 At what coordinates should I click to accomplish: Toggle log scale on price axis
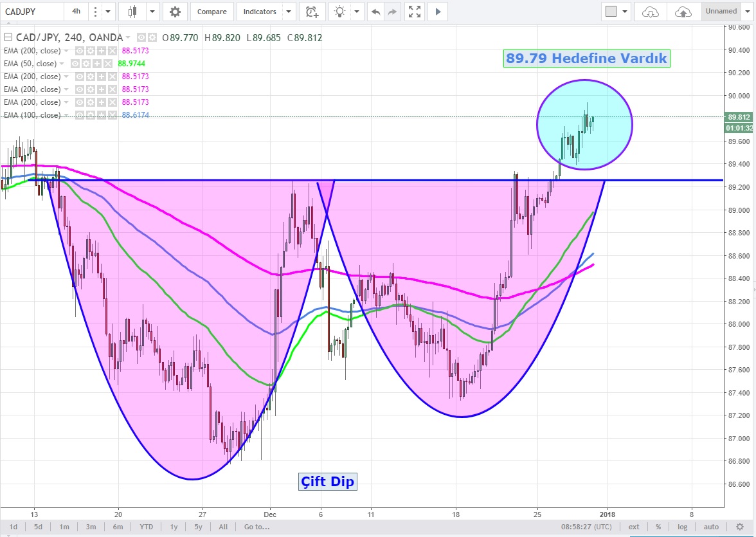coord(682,527)
